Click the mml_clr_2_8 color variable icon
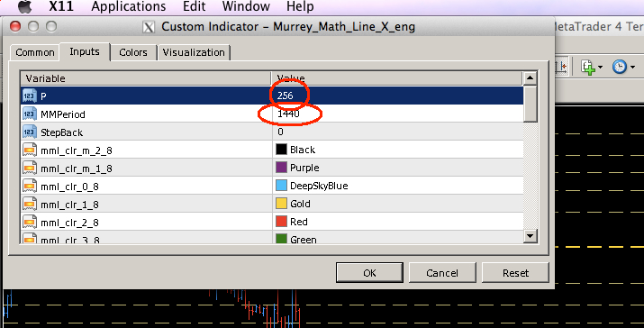Viewport: 644px width, 328px height. [x=30, y=223]
